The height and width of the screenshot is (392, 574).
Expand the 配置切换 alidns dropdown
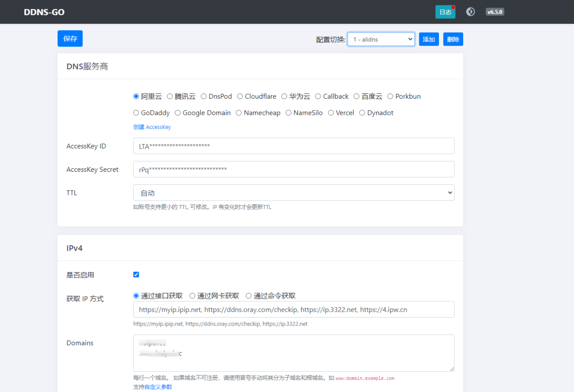pyautogui.click(x=381, y=39)
